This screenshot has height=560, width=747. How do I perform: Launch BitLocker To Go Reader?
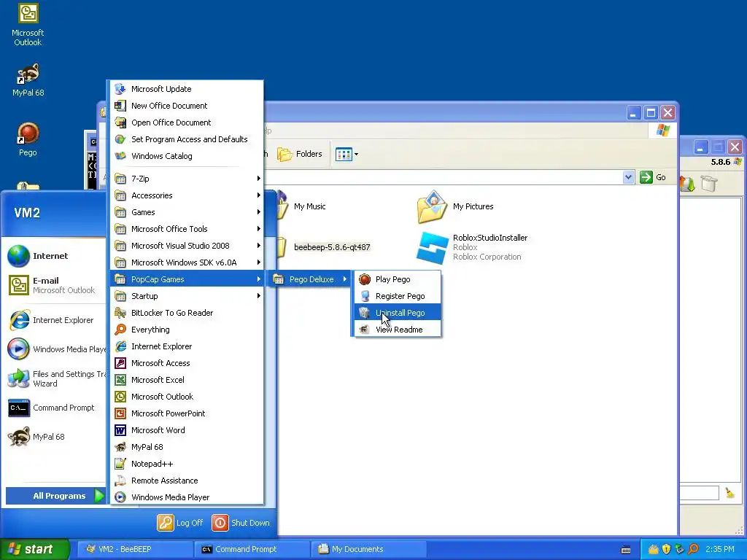[x=187, y=313]
